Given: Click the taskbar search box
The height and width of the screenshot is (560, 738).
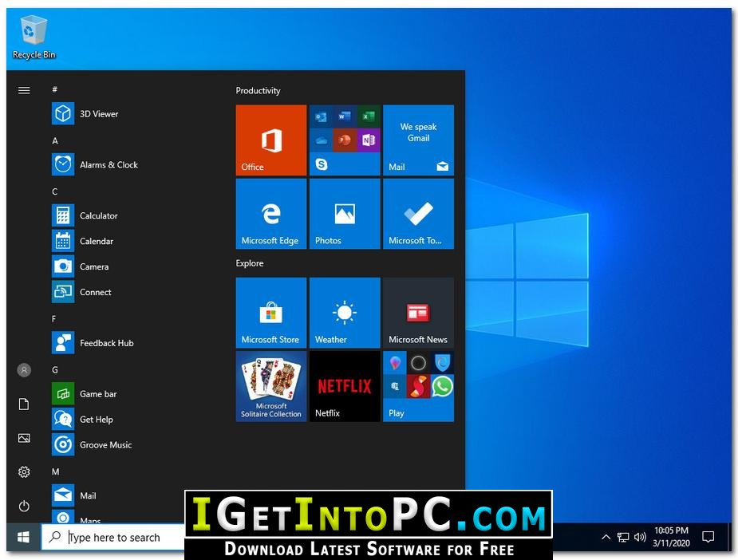Looking at the screenshot, I should (x=113, y=537).
